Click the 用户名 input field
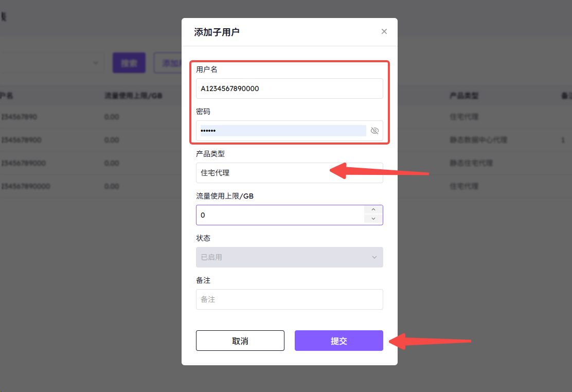 [289, 88]
